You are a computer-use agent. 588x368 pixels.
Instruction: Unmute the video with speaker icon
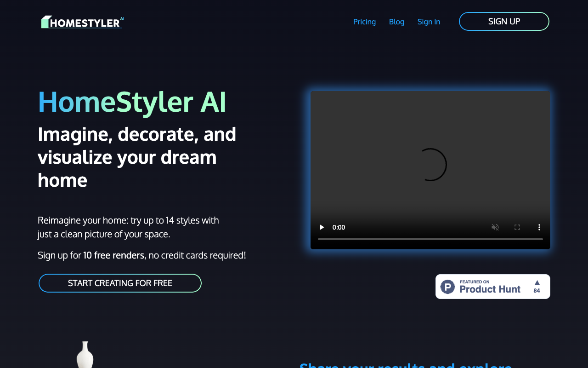click(x=495, y=227)
